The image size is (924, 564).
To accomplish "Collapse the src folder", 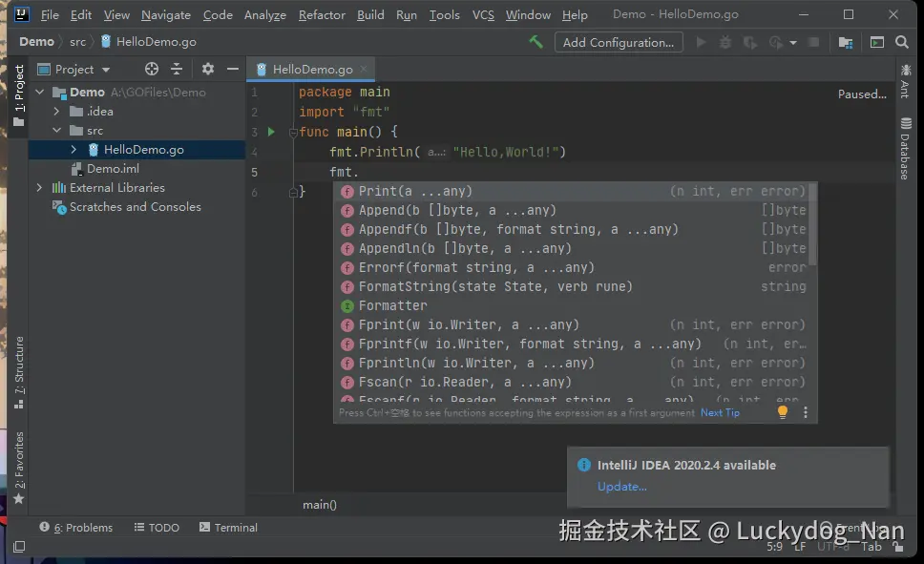I will click(56, 130).
